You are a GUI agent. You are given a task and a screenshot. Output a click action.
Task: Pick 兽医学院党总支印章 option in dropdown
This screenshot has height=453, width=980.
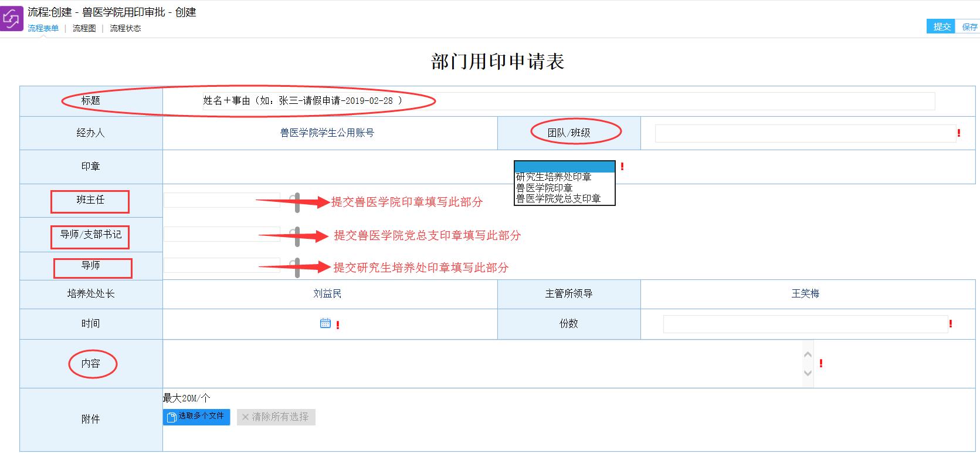coord(558,198)
